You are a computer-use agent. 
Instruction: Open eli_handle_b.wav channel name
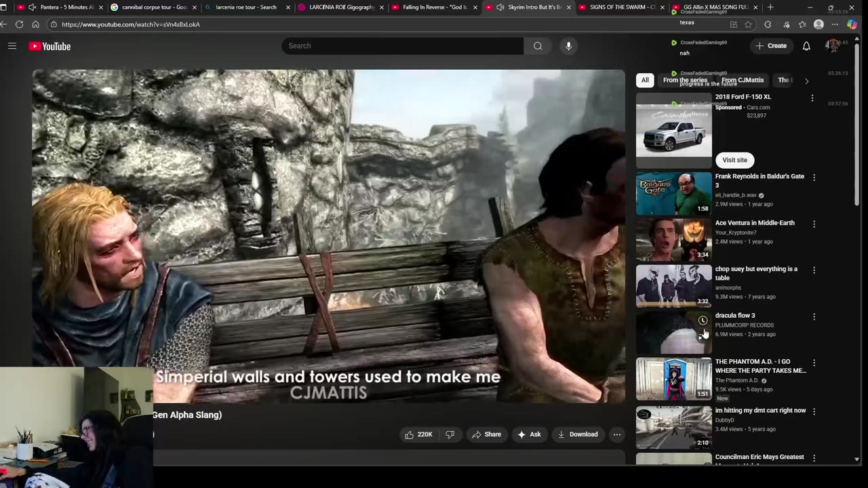point(735,195)
